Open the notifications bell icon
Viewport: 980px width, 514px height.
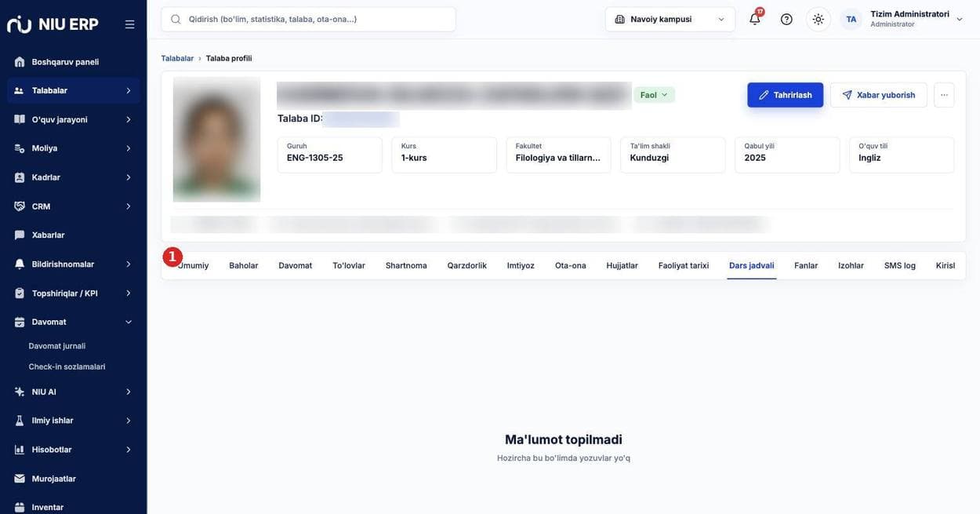(755, 19)
